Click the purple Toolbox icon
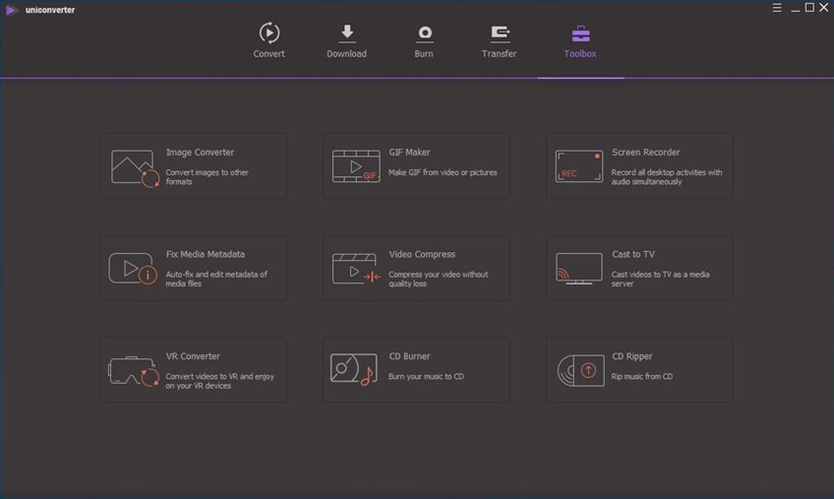Viewport: 834px width, 499px height. coord(580,34)
